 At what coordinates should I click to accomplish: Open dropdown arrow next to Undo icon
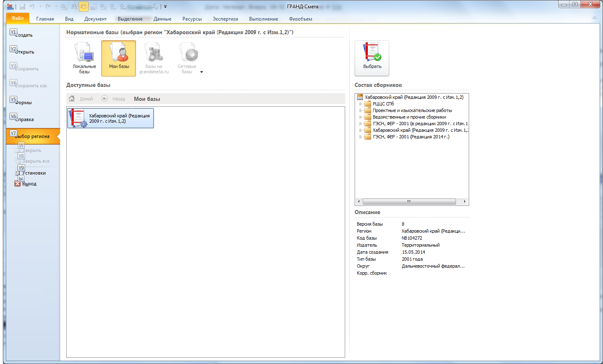[40, 7]
